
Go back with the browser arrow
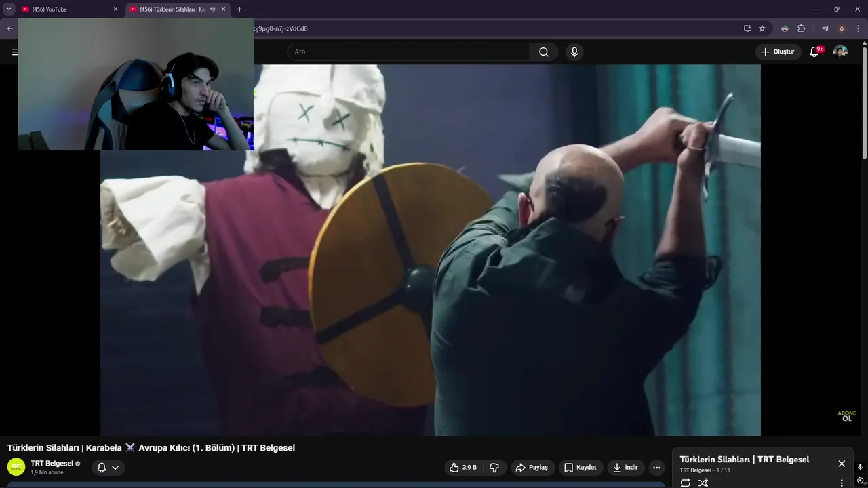point(9,28)
